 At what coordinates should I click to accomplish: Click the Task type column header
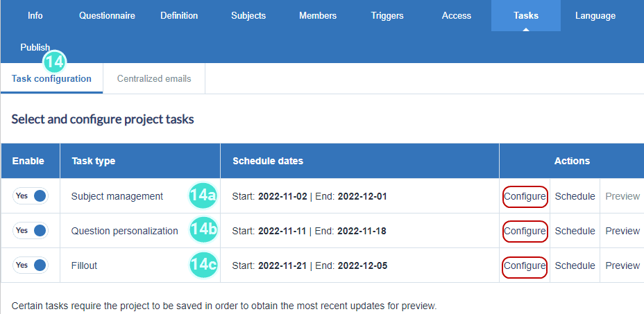point(93,161)
